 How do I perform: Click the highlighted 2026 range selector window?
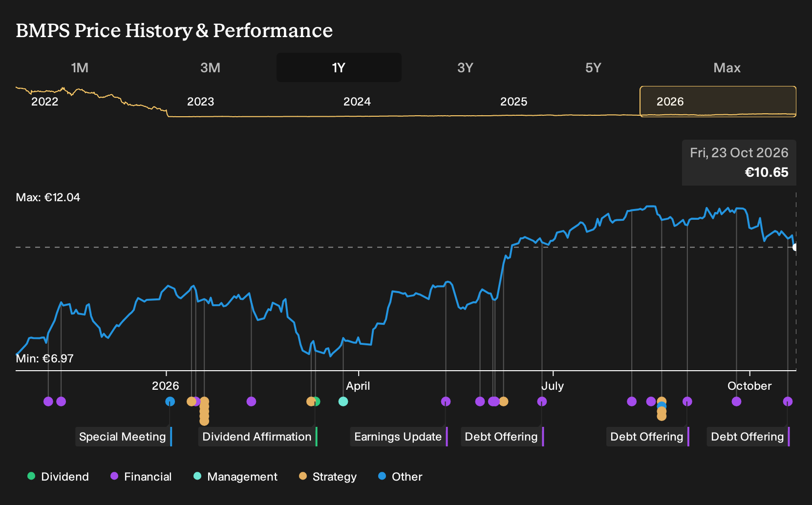(718, 102)
